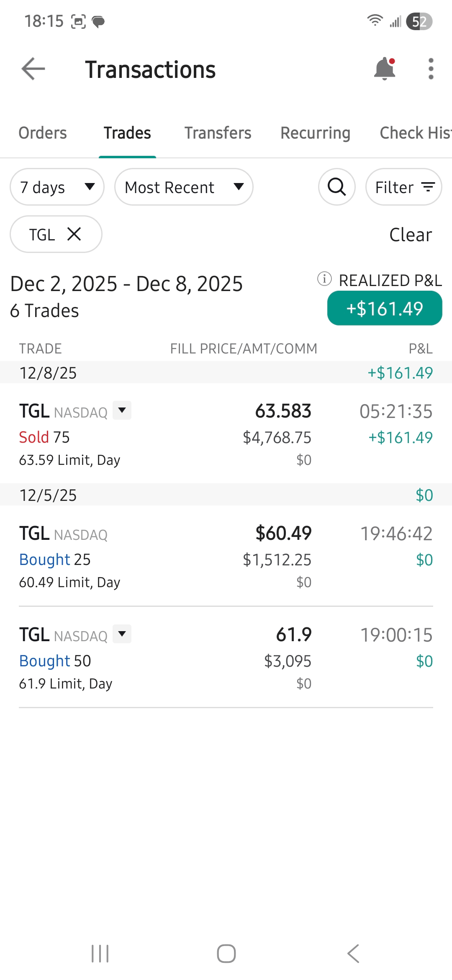Remove the TGL filter chip

point(74,234)
